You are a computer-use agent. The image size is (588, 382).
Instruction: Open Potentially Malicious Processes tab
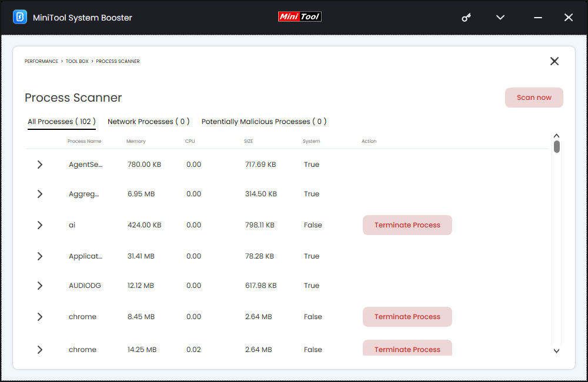tap(264, 122)
